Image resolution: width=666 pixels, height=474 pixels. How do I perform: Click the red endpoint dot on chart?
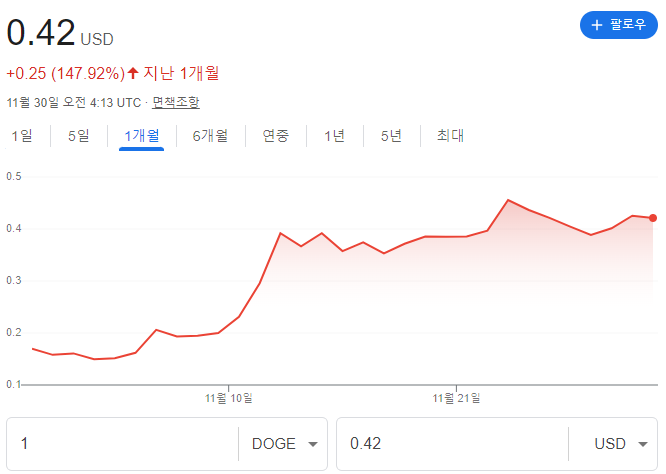[653, 218]
